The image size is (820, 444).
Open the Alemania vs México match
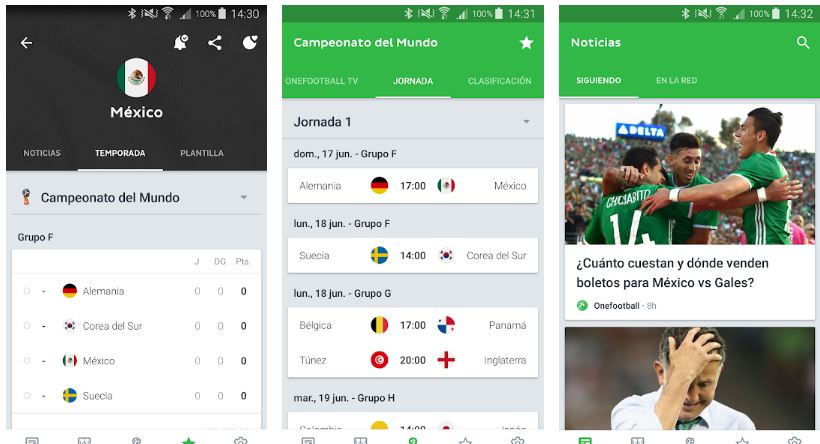(x=413, y=186)
